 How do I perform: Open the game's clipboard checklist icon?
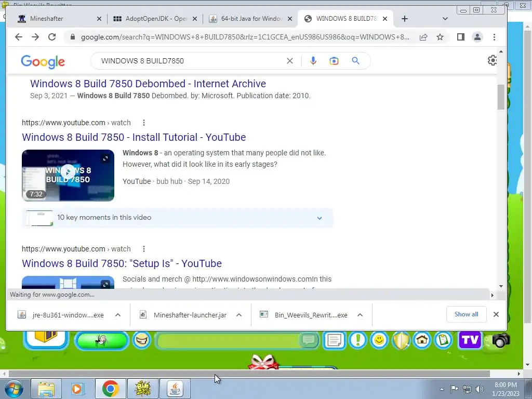(x=444, y=340)
